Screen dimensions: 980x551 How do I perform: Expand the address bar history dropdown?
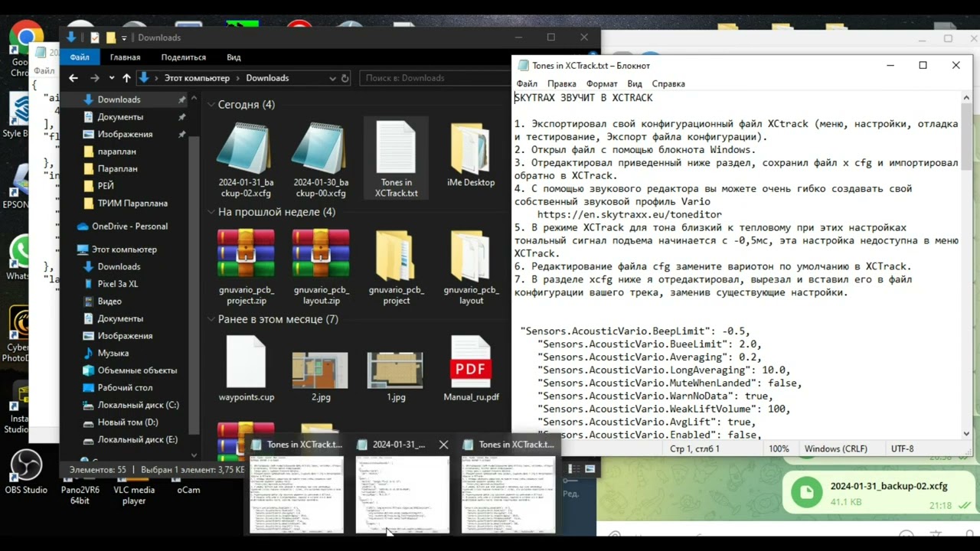click(332, 78)
